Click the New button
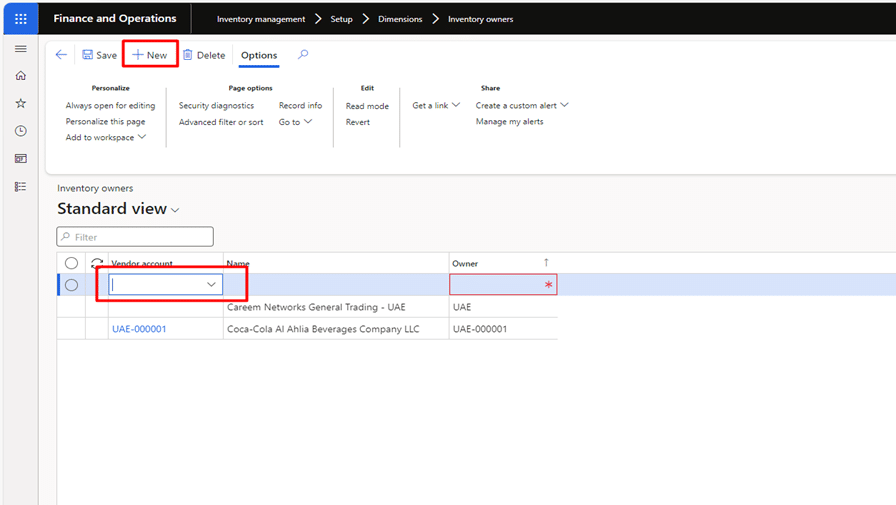Screen dimensions: 896x505 [x=150, y=55]
